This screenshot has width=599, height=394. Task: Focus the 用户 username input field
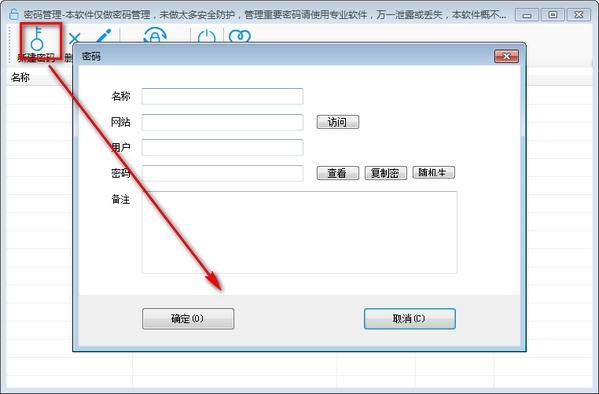coord(222,148)
